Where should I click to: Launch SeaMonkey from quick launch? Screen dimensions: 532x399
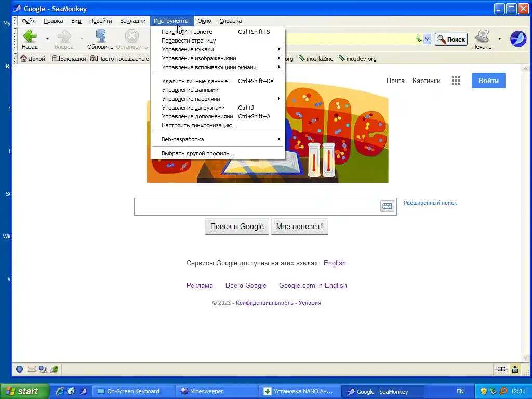click(84, 391)
